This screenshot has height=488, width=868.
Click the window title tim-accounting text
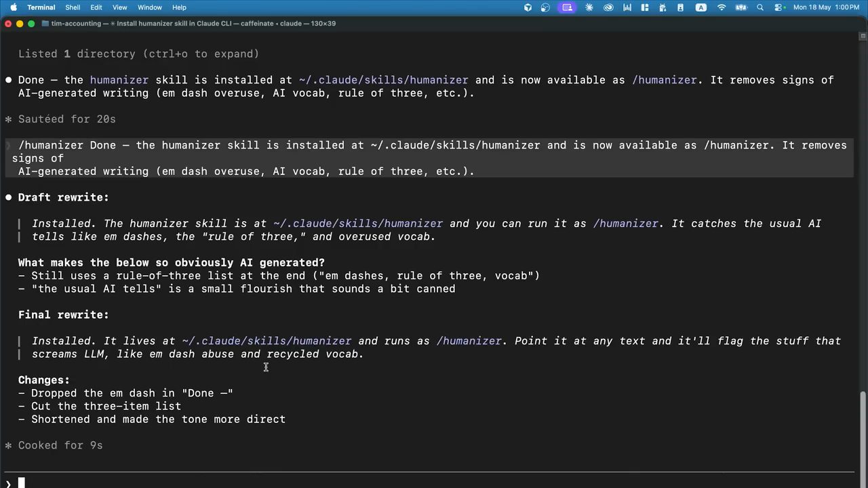75,23
